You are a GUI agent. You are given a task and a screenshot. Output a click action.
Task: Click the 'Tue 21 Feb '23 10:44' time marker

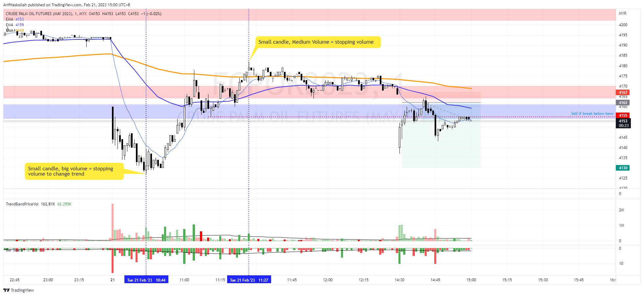coord(146,280)
